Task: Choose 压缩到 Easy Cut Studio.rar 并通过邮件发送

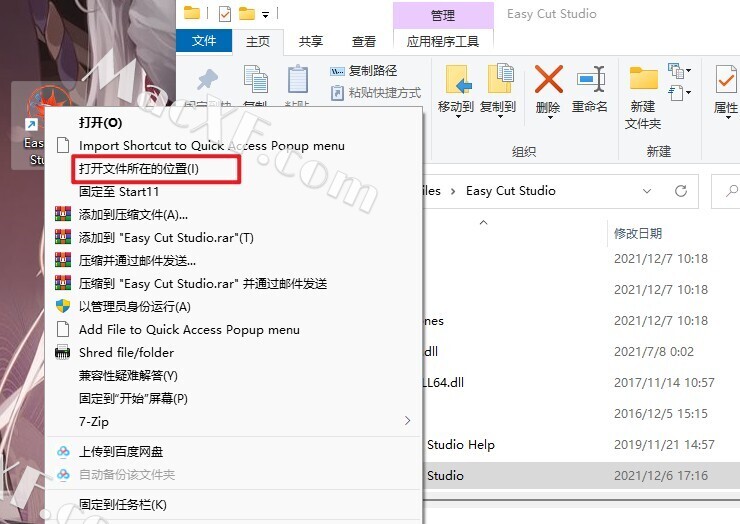Action: (x=234, y=284)
